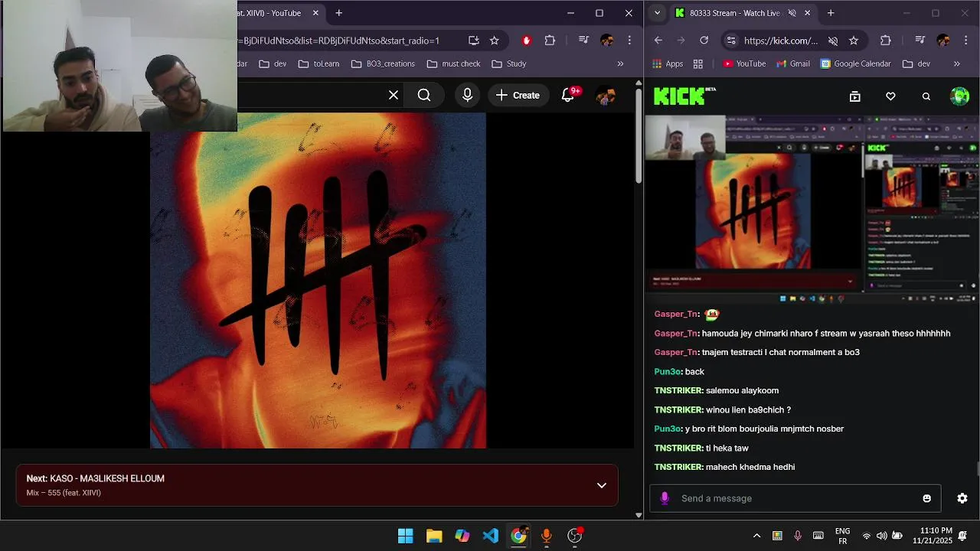Image resolution: width=980 pixels, height=551 pixels.
Task: Click 'Send a message' chat input
Action: pyautogui.click(x=796, y=498)
